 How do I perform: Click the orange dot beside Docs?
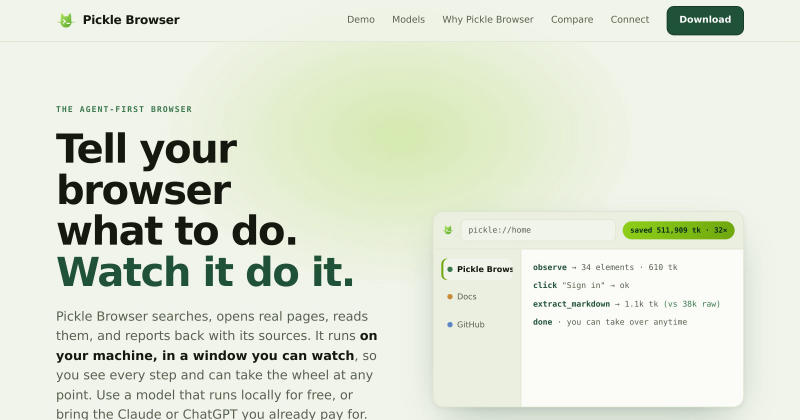pos(449,297)
